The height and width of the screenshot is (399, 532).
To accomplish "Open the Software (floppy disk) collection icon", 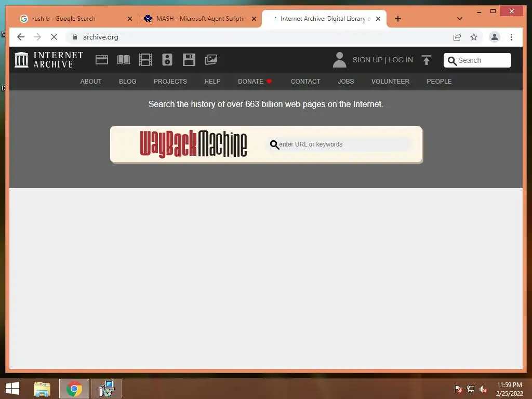I will coord(189,60).
